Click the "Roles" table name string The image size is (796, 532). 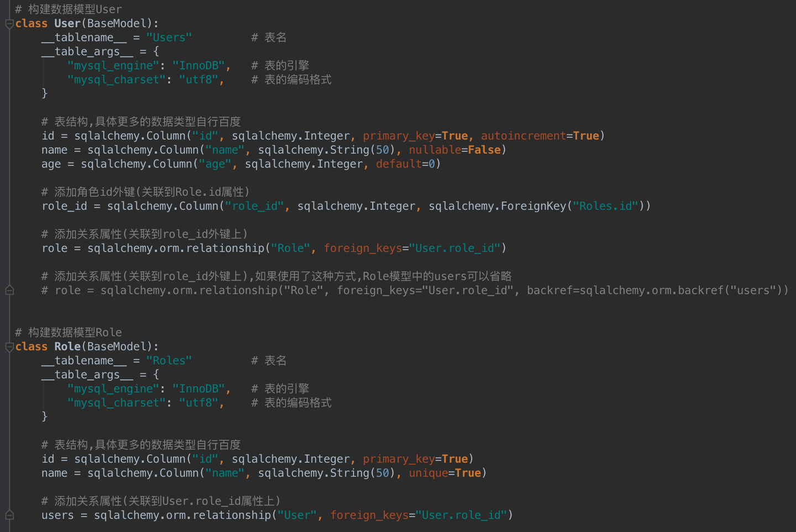click(x=169, y=361)
